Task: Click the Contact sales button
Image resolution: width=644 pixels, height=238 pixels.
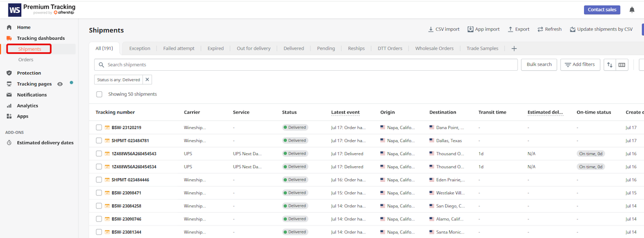Action: pyautogui.click(x=602, y=10)
